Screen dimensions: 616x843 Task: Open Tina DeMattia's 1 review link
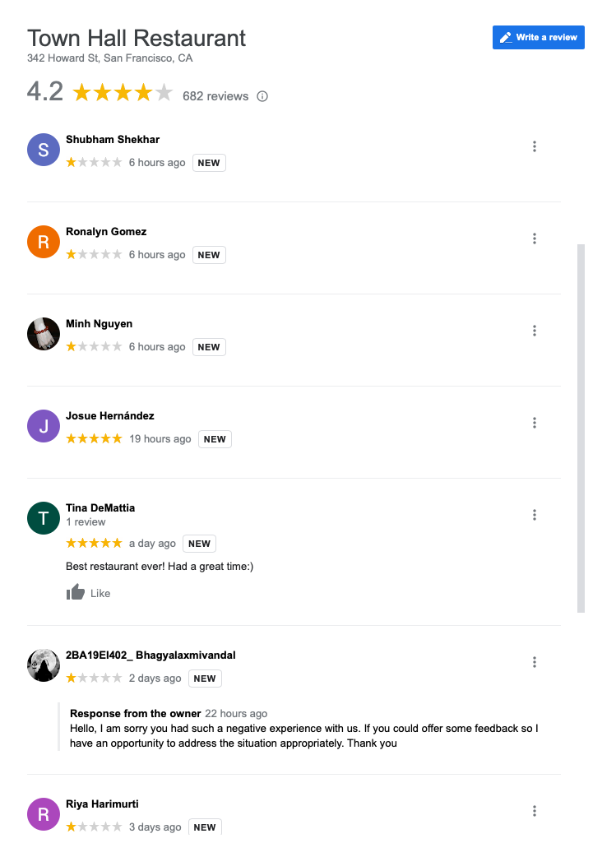(85, 521)
